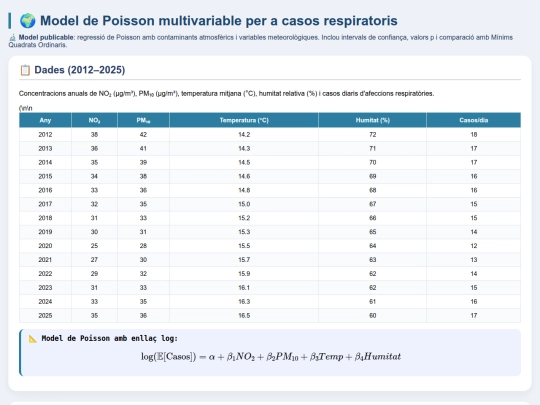Image resolution: width=540 pixels, height=405 pixels.
Task: Click temperature value 16.1 in the table
Action: [x=244, y=288]
